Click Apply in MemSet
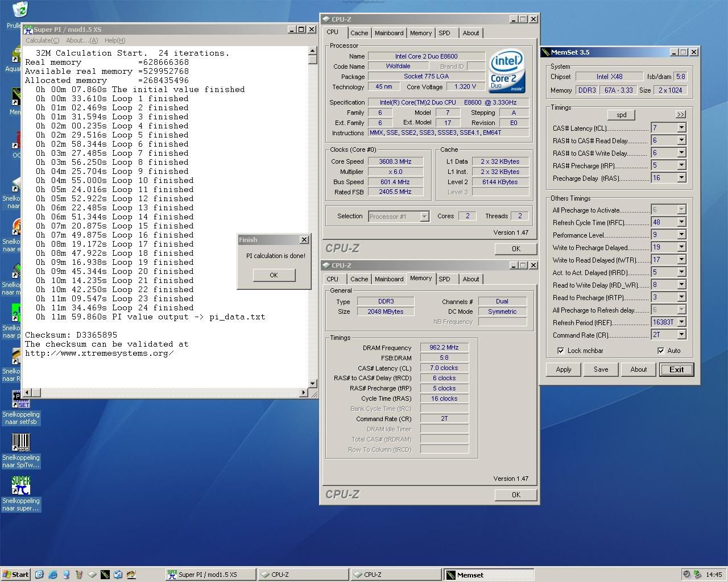The width and height of the screenshot is (728, 582). pyautogui.click(x=564, y=369)
